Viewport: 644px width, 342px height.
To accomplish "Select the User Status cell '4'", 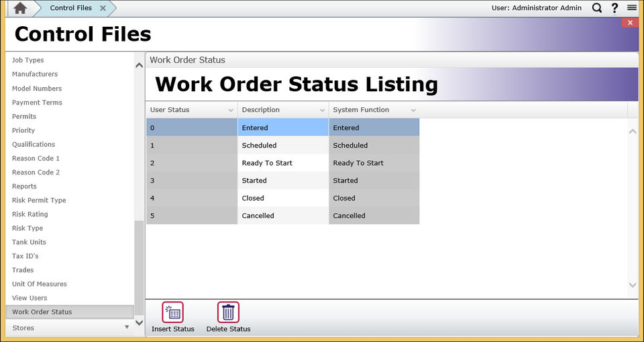I will click(192, 198).
